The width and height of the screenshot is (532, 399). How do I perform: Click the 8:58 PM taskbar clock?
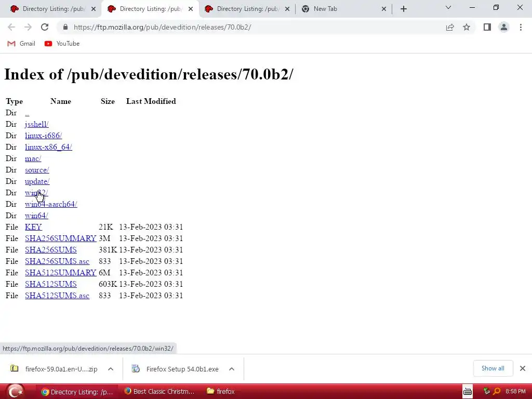515,392
